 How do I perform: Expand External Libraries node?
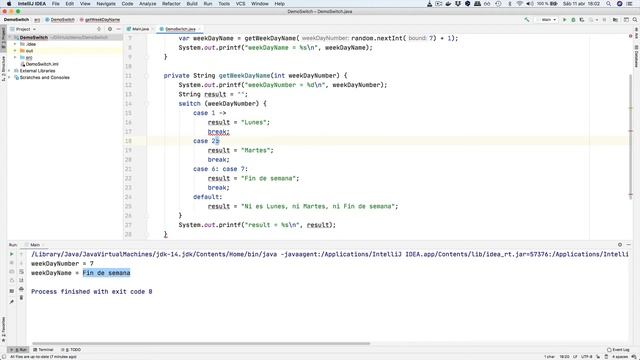[x=10, y=71]
